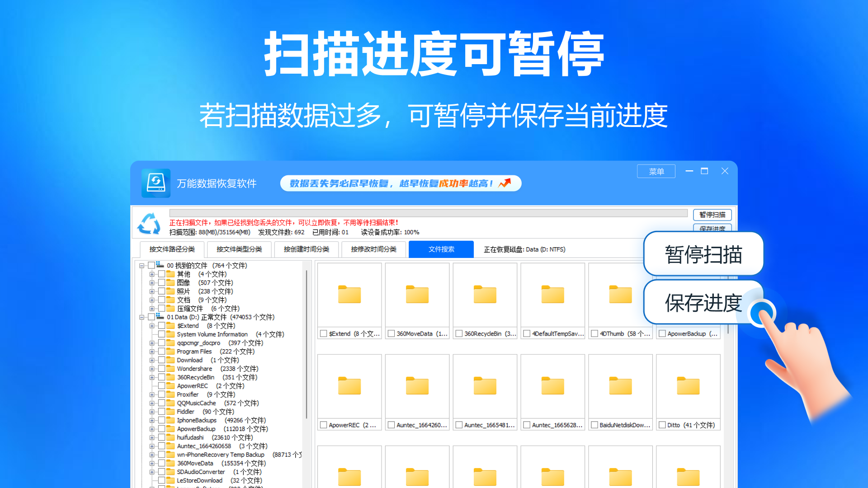This screenshot has height=488, width=868.
Task: Switch to 按文件类型分类 tab
Action: pyautogui.click(x=239, y=249)
